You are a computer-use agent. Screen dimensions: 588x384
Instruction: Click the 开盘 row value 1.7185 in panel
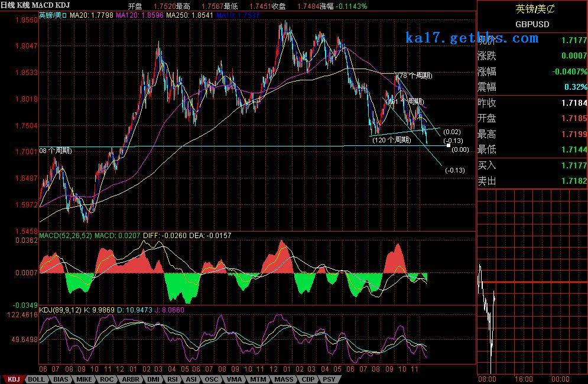point(574,119)
